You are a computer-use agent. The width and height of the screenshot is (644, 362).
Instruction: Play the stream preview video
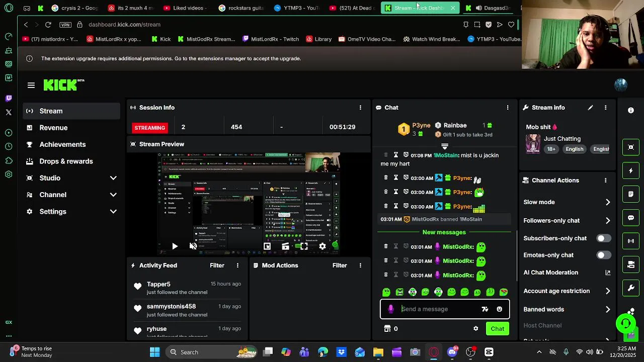pos(175,246)
